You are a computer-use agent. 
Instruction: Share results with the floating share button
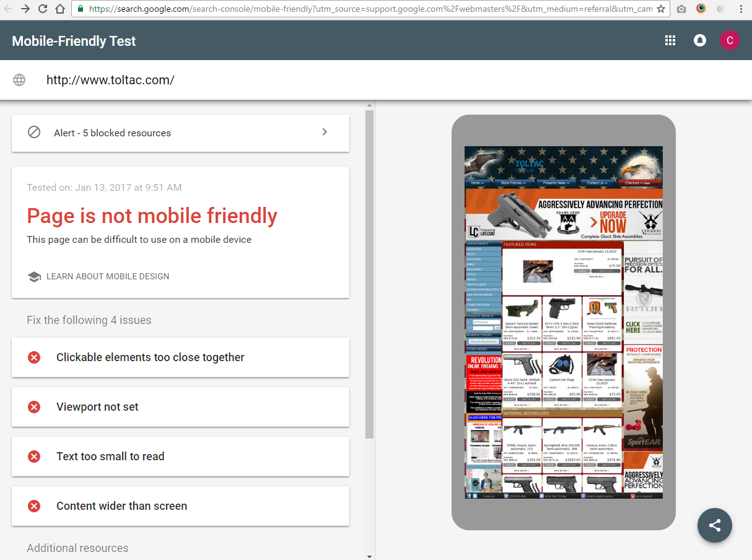[x=715, y=525]
